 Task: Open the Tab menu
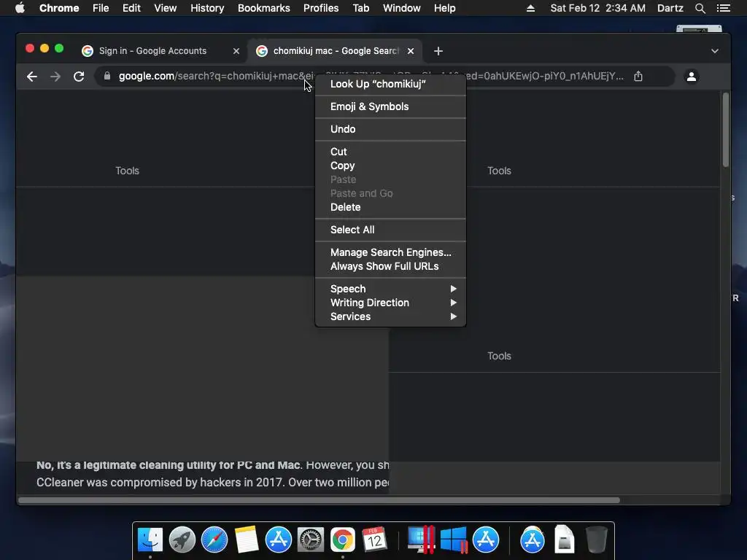tap(360, 8)
